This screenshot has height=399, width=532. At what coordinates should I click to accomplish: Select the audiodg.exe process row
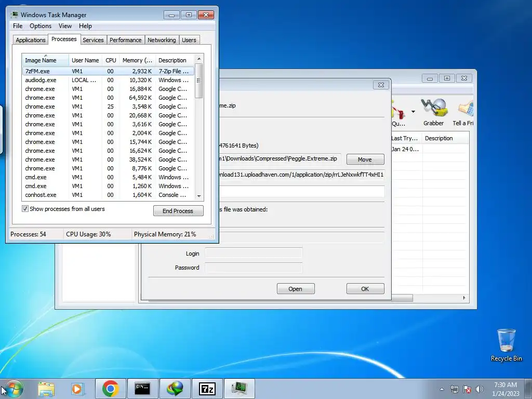[108, 80]
